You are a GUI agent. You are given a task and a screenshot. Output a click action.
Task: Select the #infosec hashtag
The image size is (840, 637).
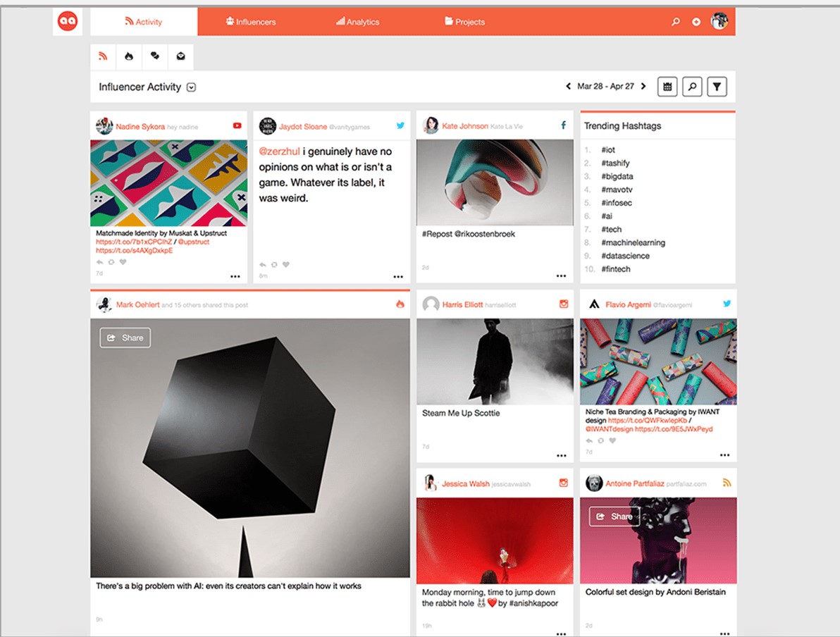click(x=617, y=203)
